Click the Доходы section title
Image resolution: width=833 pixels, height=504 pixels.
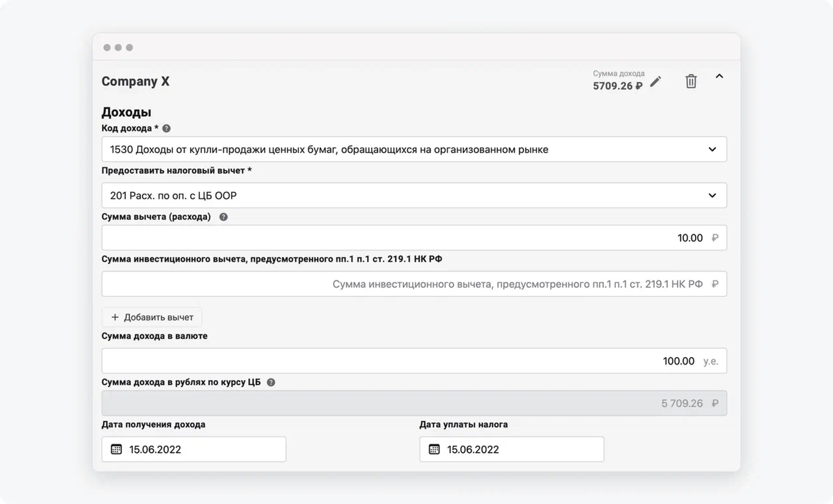coord(126,112)
